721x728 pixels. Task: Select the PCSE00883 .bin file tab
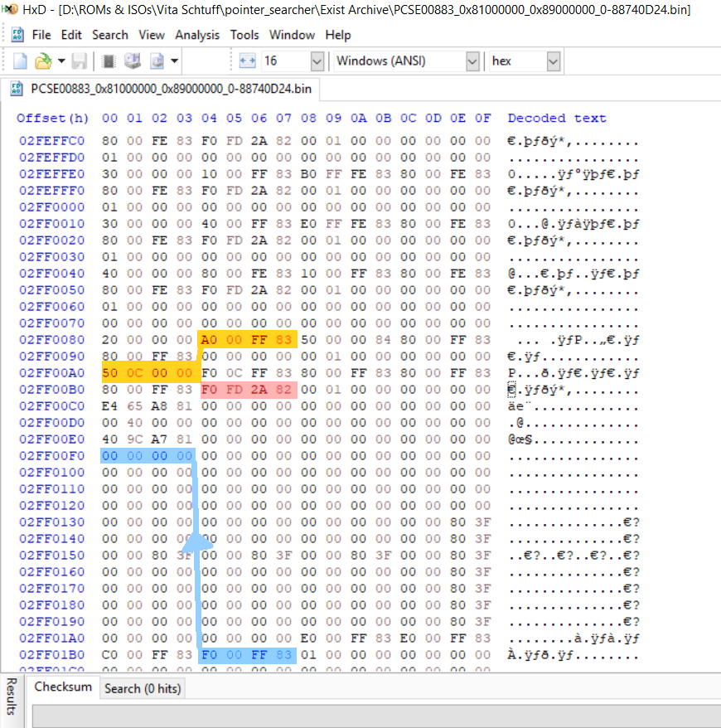coord(161,89)
